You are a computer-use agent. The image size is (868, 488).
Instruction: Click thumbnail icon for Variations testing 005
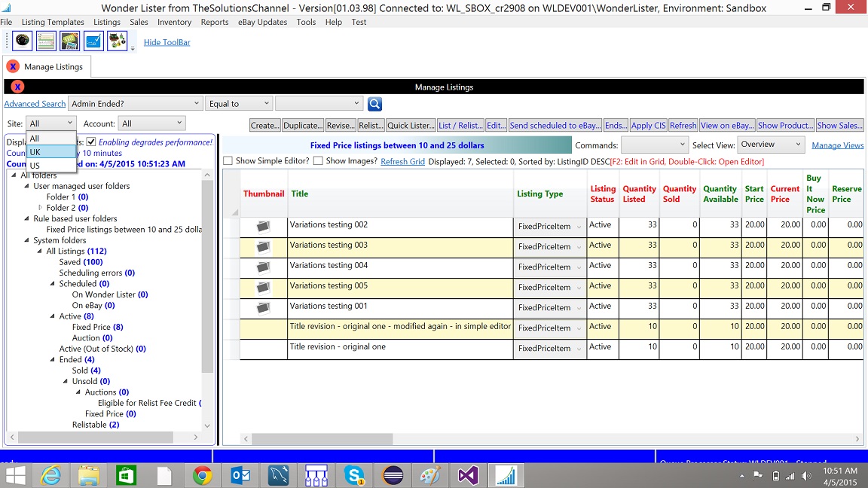pos(263,287)
